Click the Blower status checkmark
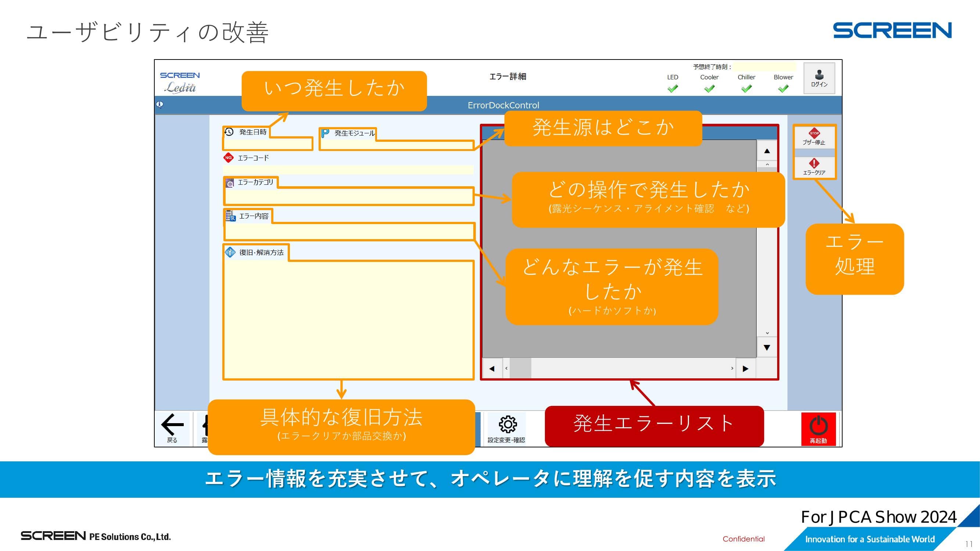 coord(783,89)
